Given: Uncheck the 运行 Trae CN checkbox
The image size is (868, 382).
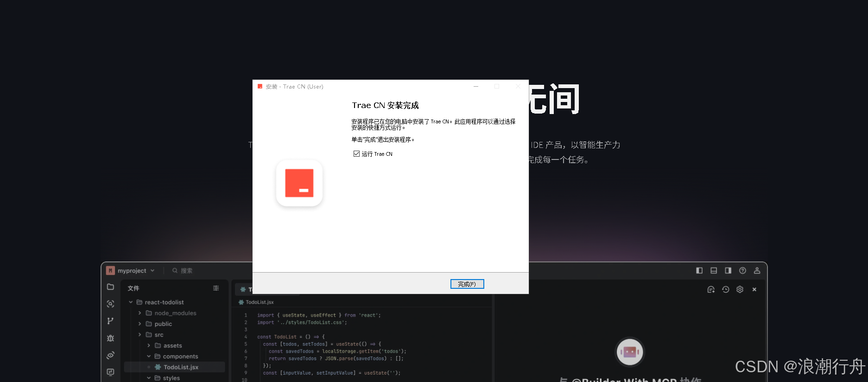Looking at the screenshot, I should point(356,154).
